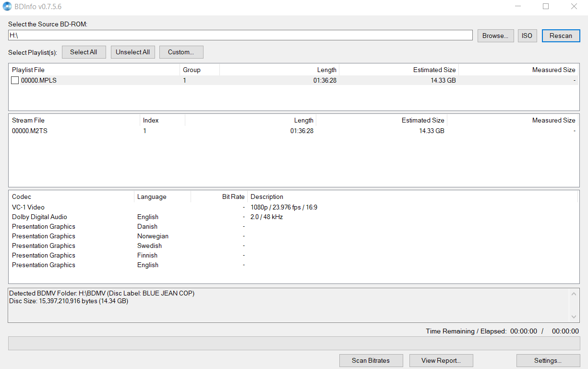
Task: Select the VC-1 Video codec row
Action: tap(294, 208)
